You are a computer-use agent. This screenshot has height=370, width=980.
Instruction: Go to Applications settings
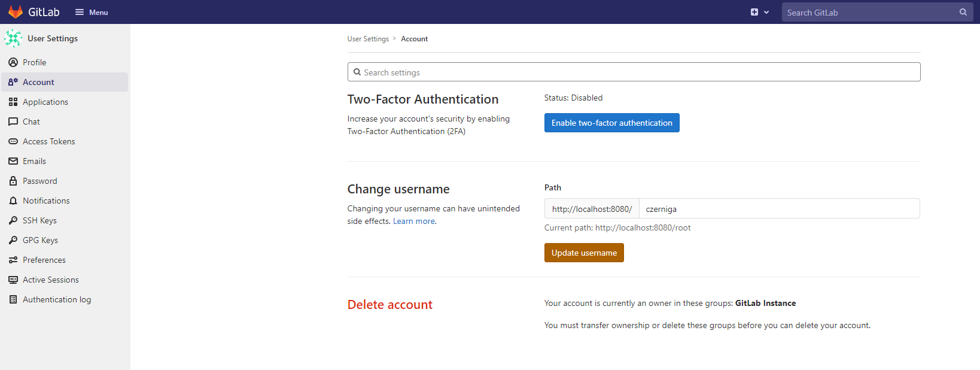(x=65, y=102)
